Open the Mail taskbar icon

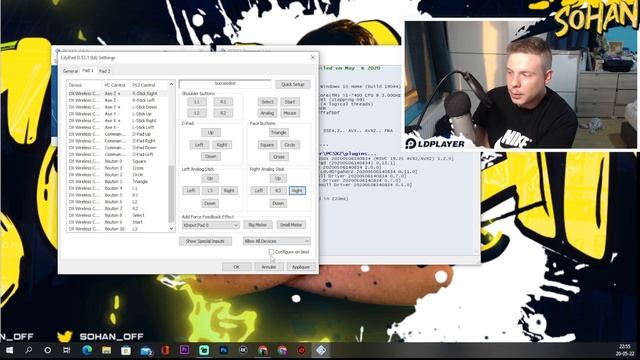[146, 350]
